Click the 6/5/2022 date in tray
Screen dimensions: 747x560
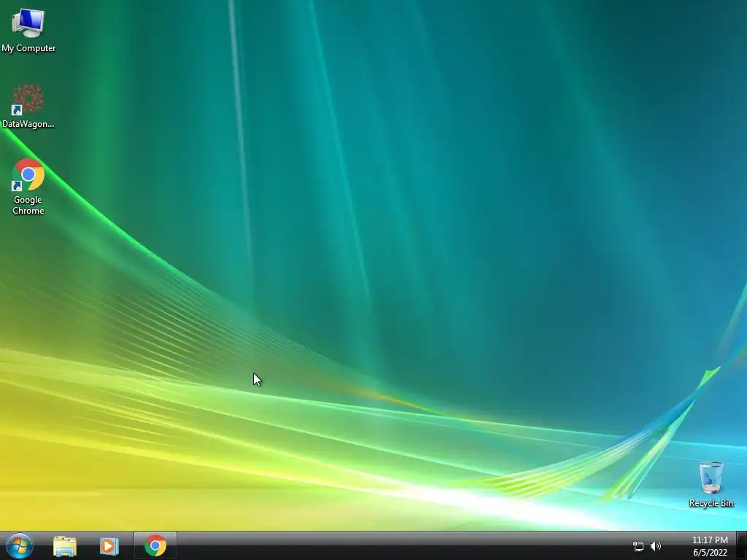pos(710,553)
